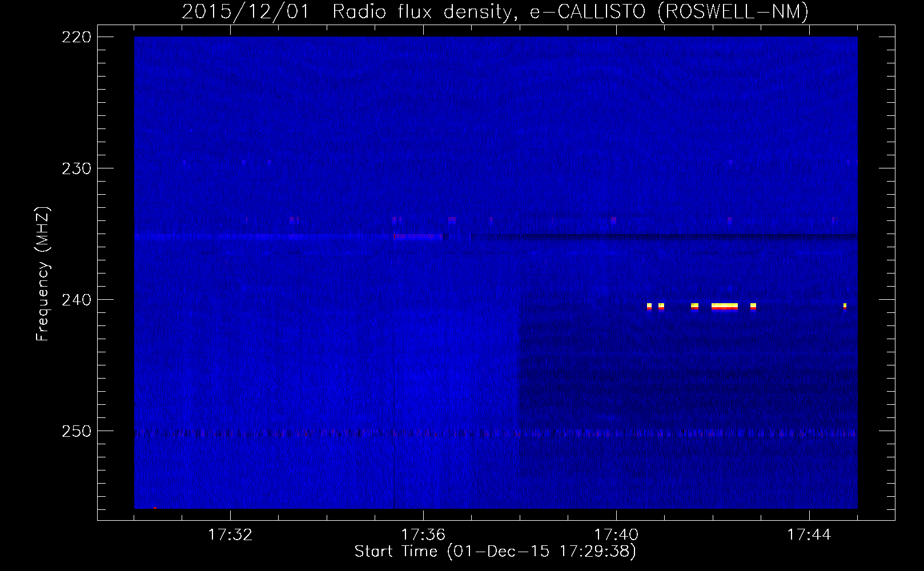This screenshot has height=571, width=924.
Task: Click the reddish streak at 235 MHz near 17:36
Action: [418, 236]
